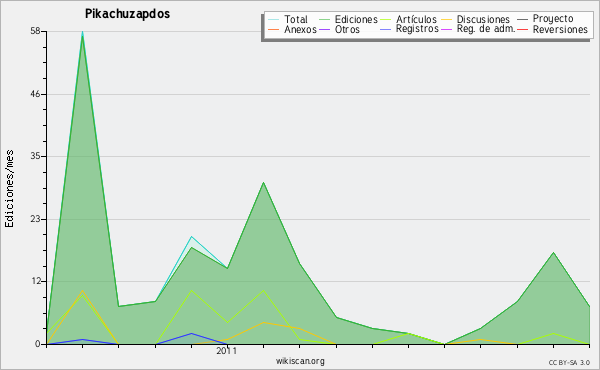Click the 0 y-axis value
The image size is (600, 370).
[x=38, y=344]
